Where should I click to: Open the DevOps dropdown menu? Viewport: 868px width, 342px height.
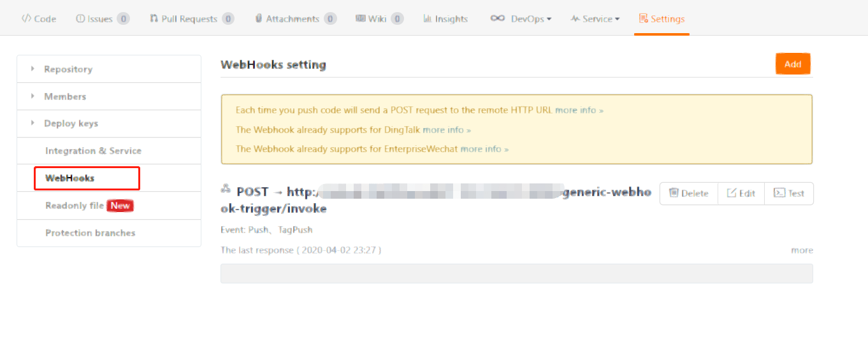pos(521,18)
